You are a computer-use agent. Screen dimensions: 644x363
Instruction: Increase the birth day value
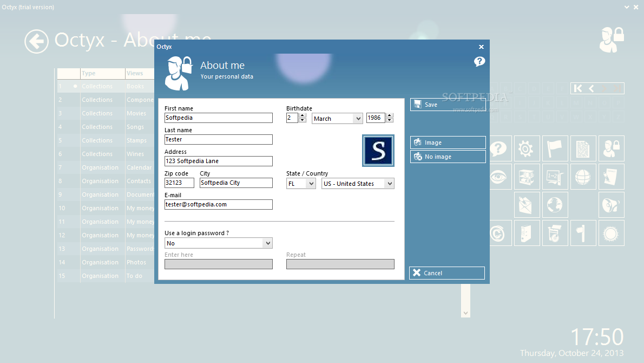coord(303,115)
